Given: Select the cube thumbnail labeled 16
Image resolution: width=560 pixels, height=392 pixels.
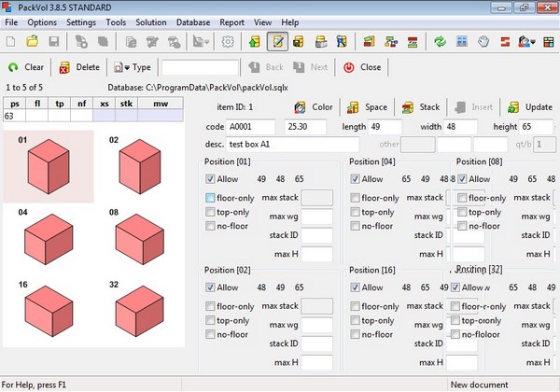Looking at the screenshot, I should (x=48, y=310).
